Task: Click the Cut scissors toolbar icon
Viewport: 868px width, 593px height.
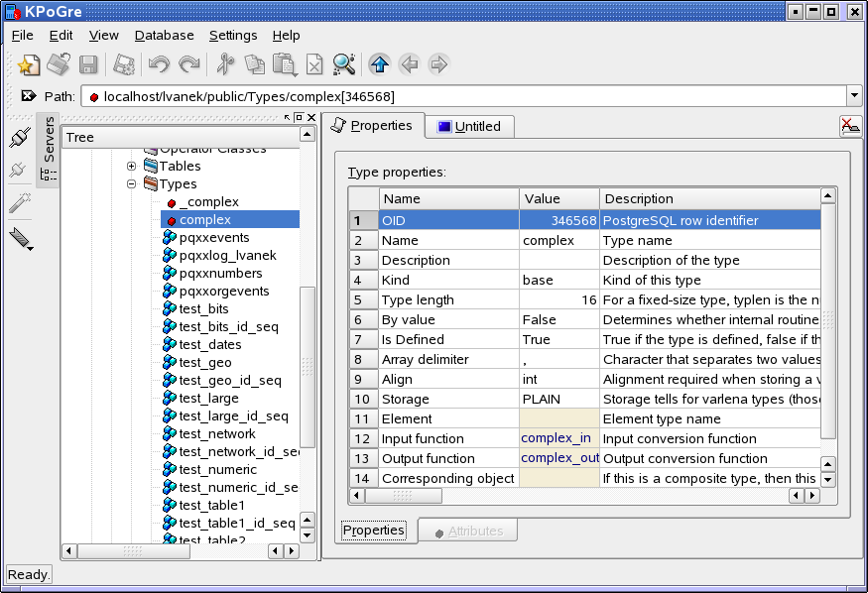Action: [x=225, y=65]
